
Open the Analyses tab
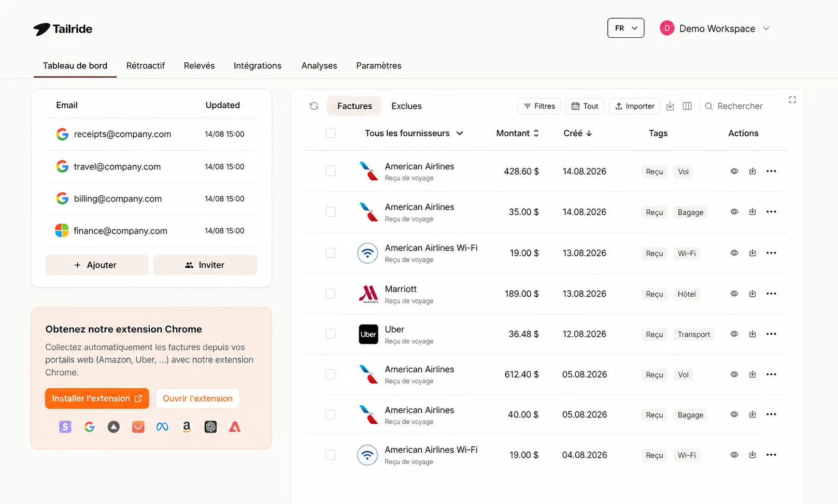point(319,66)
